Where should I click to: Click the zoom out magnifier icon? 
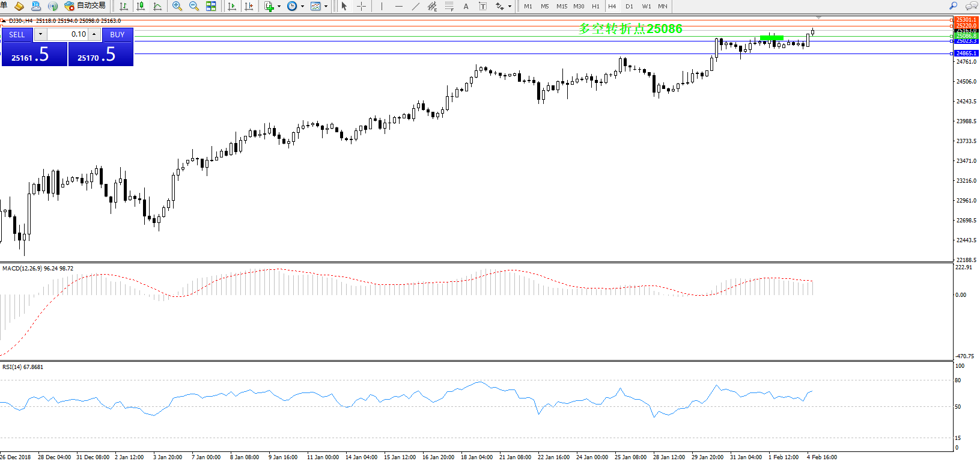coord(194,6)
